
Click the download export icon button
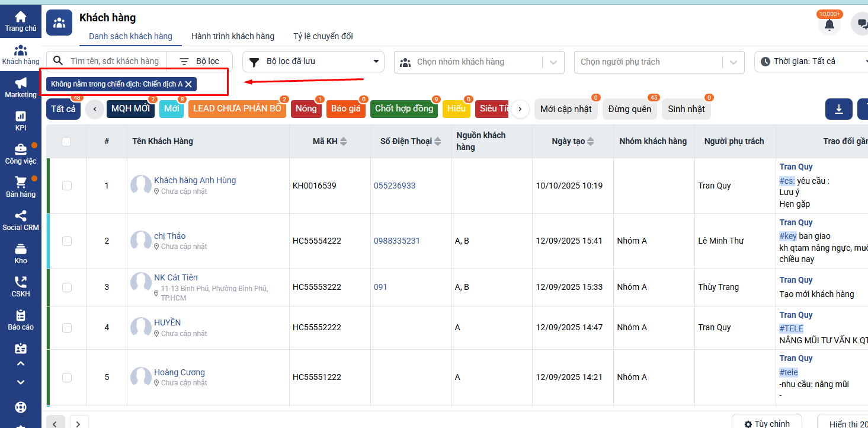(x=838, y=109)
